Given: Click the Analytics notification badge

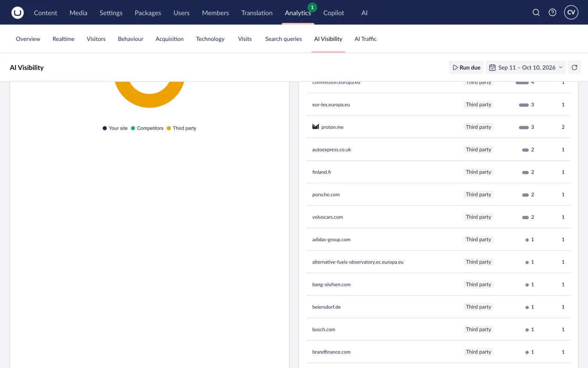Looking at the screenshot, I should [x=312, y=7].
